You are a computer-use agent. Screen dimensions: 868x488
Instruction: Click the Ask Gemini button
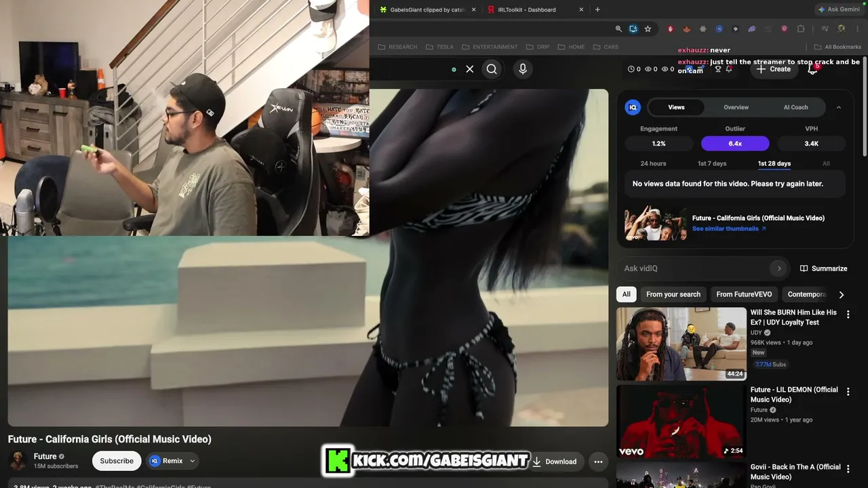tap(838, 9)
